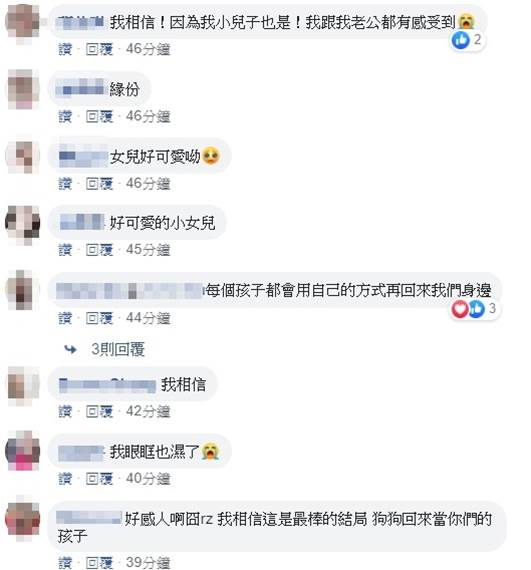
Task: Open the avatar of the 我眼眶也濕了 commenter
Action: click(23, 451)
